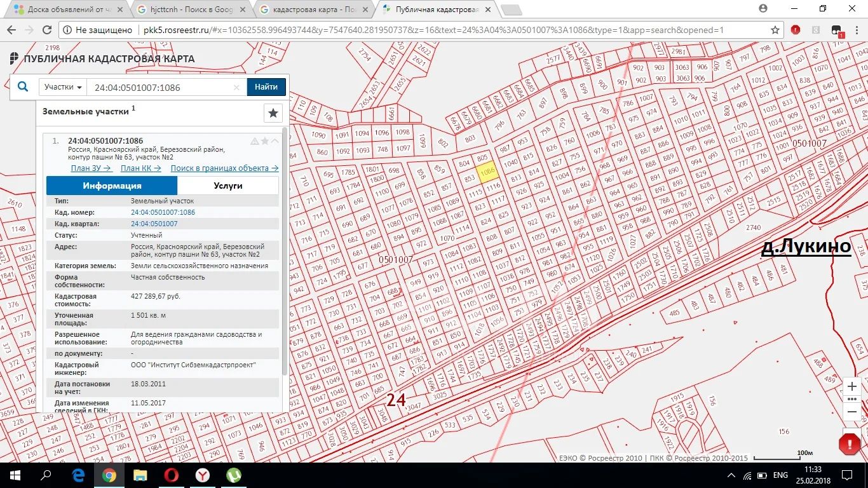This screenshot has width=868, height=488.
Task: Select Форма собственности value Частная собственность
Action: click(x=168, y=277)
